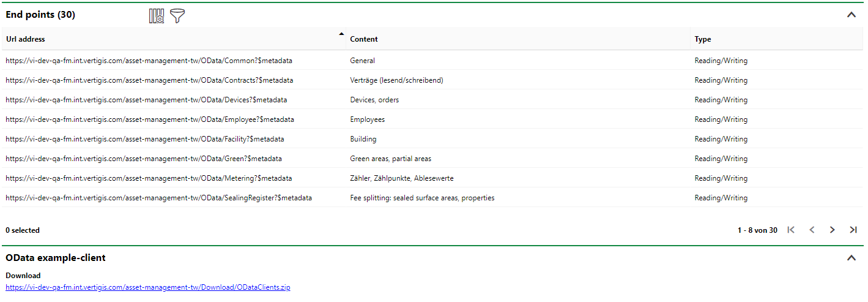Screen dimensions: 868x302
Task: Select the Devices metadata URL row
Action: (146, 100)
